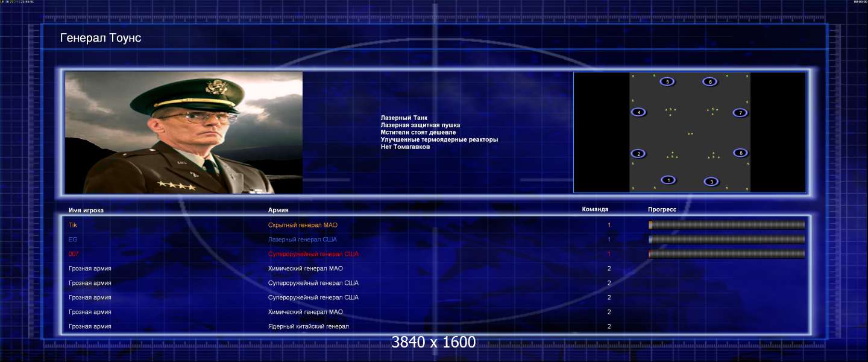Click start position 5 on the minimap
The height and width of the screenshot is (362, 868).
coord(667,81)
